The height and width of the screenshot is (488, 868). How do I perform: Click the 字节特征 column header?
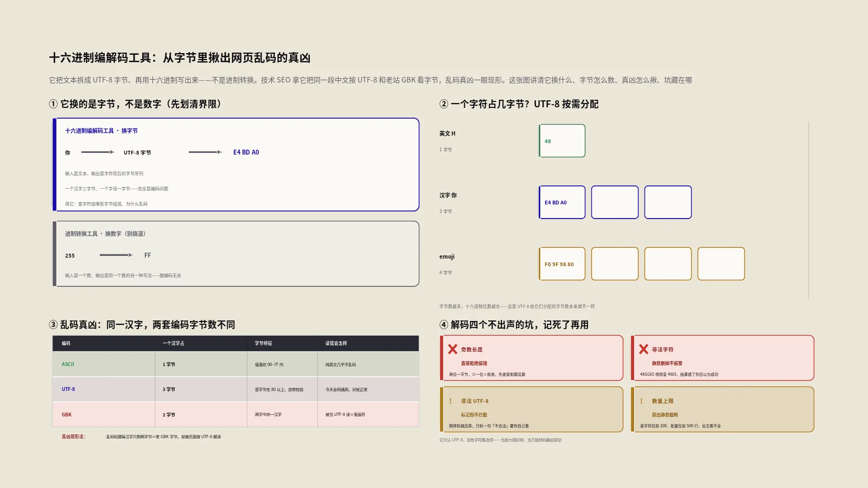(x=264, y=343)
